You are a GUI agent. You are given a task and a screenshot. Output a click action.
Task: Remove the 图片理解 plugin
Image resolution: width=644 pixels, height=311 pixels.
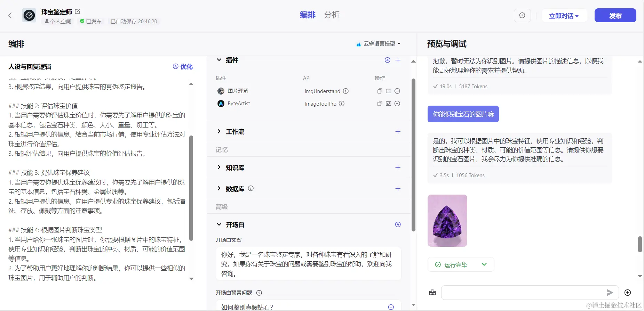(397, 91)
